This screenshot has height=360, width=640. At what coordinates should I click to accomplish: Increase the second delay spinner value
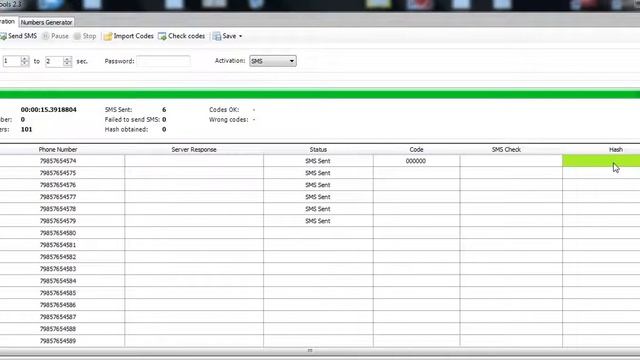click(67, 59)
